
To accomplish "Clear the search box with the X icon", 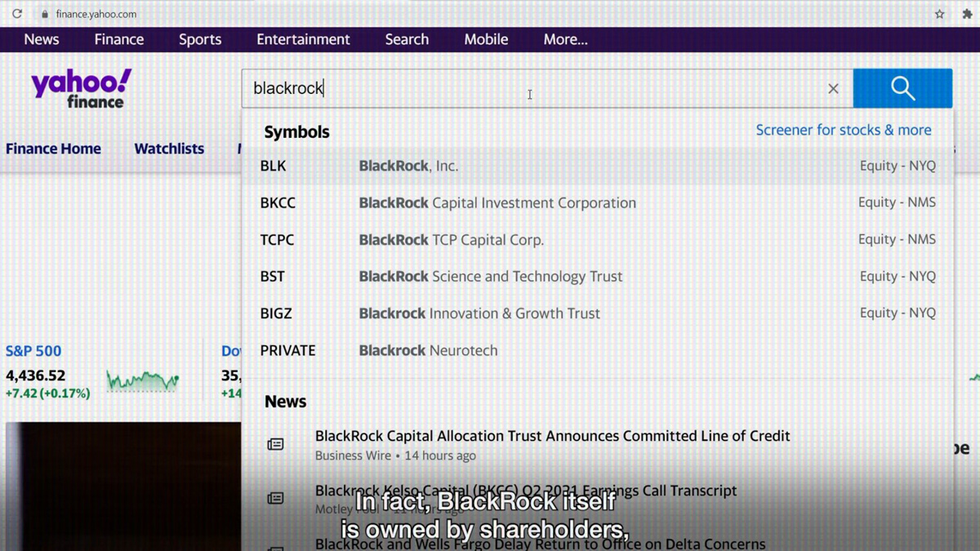I will (x=833, y=89).
